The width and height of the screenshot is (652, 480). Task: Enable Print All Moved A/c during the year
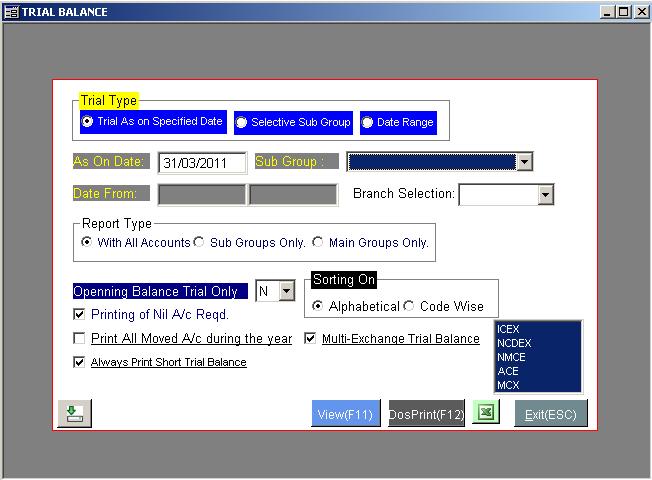80,339
